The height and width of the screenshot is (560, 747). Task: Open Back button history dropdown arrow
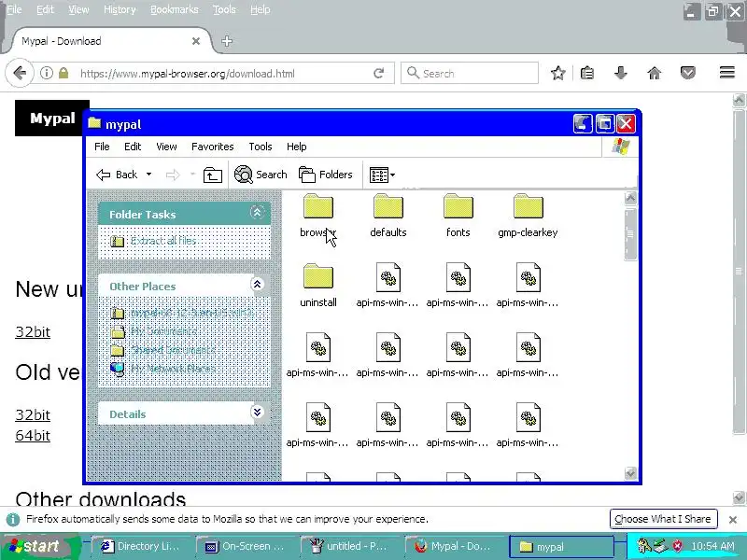(149, 175)
